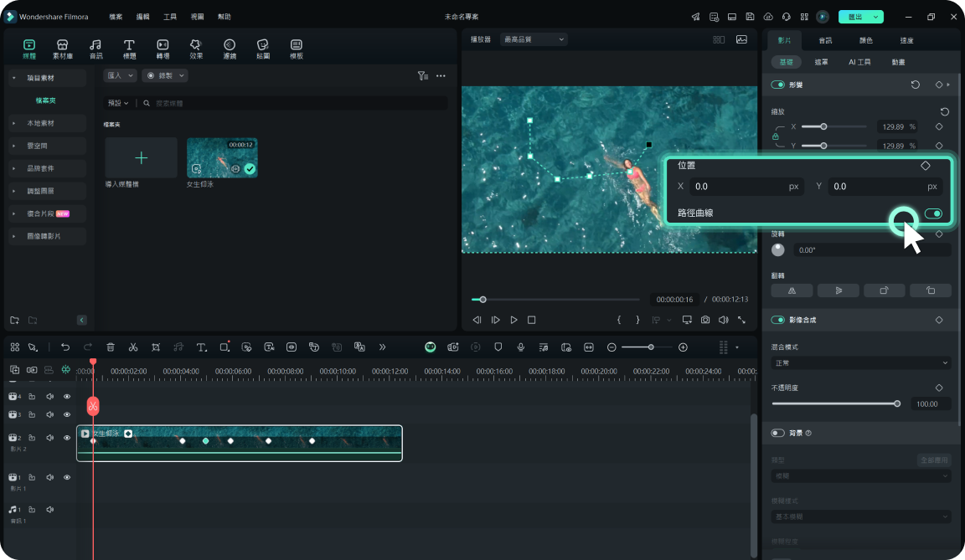Screen dimensions: 965x560
Task: Click the 不透明度 opacity slider
Action: point(836,403)
